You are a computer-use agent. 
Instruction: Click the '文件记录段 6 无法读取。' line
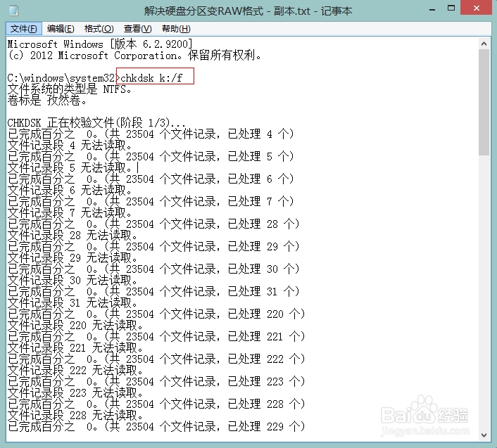pos(70,191)
